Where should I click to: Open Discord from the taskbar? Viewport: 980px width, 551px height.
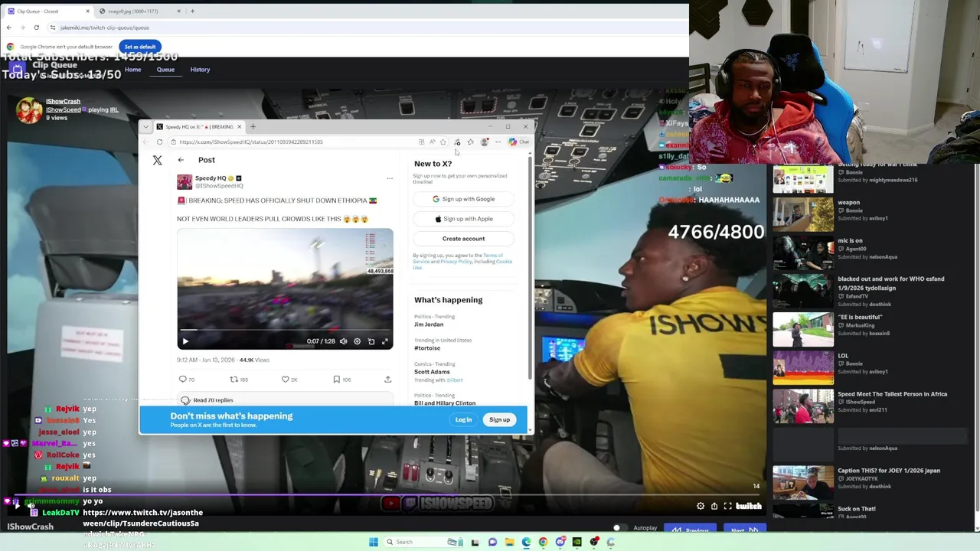[x=560, y=542]
